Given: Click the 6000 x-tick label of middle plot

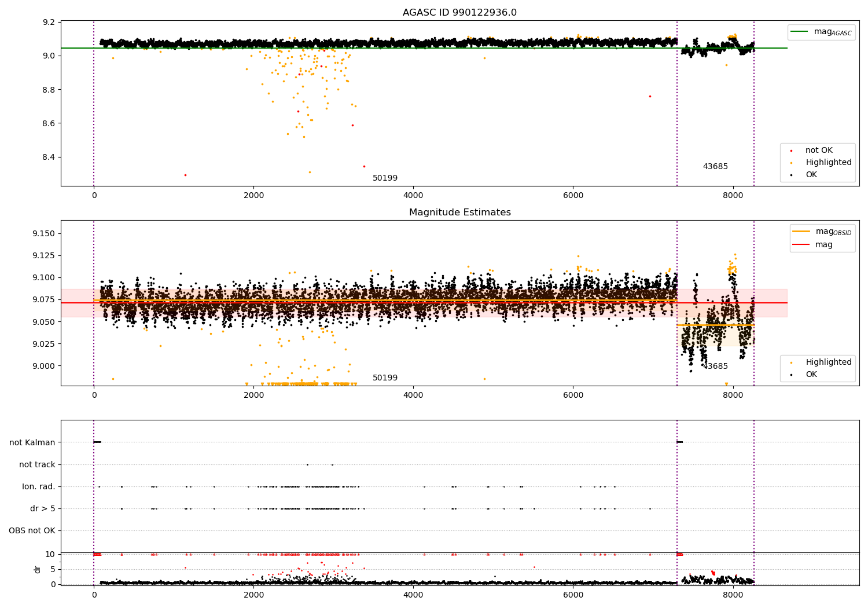Looking at the screenshot, I should click(x=573, y=395).
